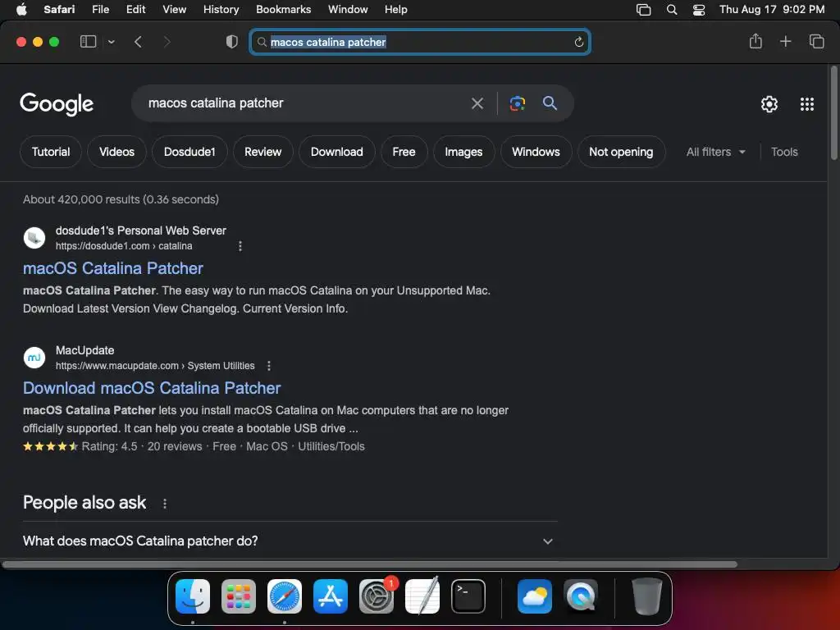Open Trash from the Dock

coord(646,596)
